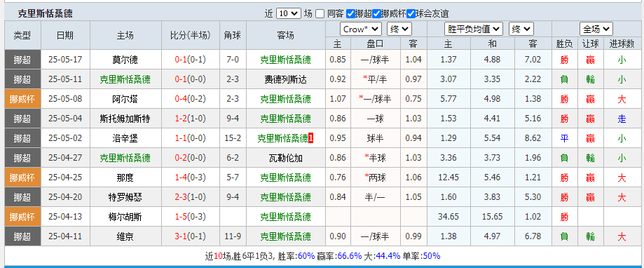644x268 pixels.
Task: Click draw odds 15.65
Action: tap(492, 216)
